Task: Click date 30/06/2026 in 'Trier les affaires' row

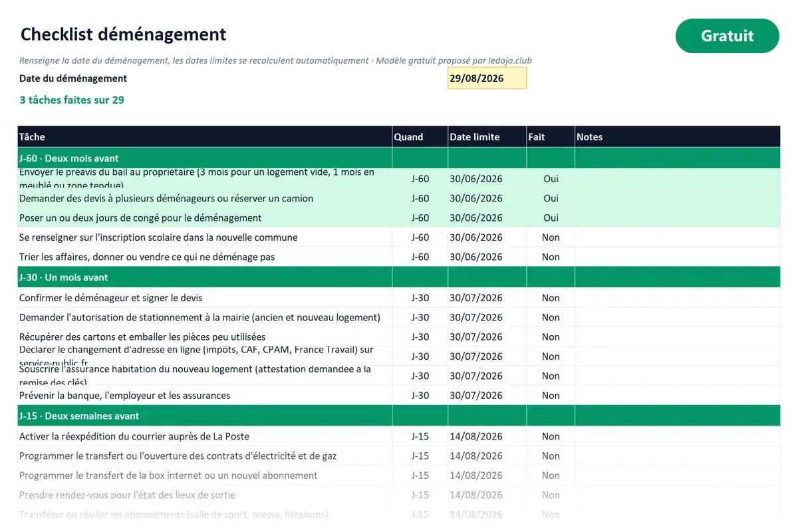Action: 476,257
